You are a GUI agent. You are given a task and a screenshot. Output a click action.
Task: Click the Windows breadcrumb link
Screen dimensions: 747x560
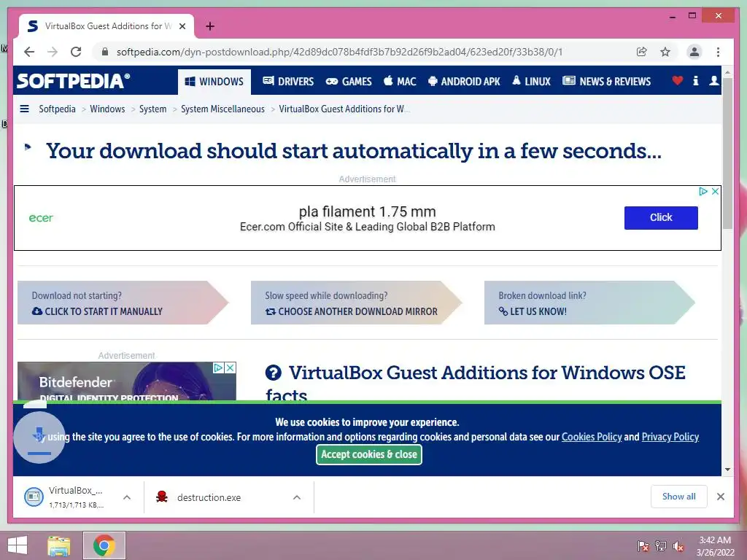point(107,109)
